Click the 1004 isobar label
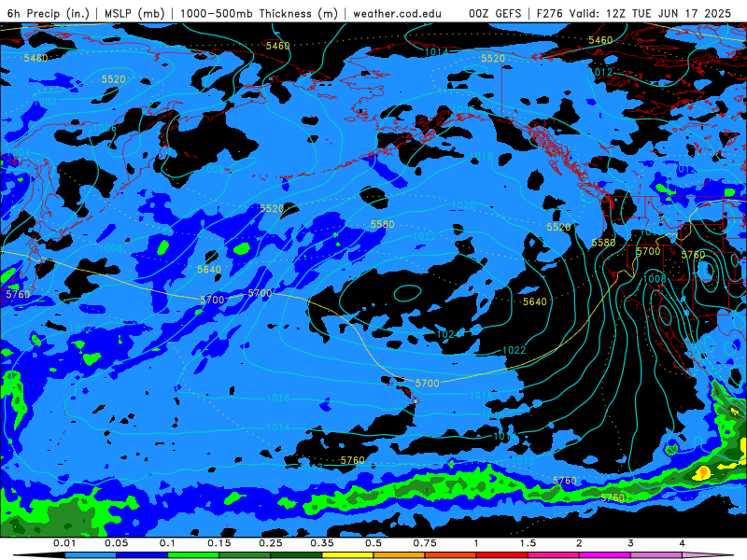This screenshot has height=560, width=747. point(19,152)
